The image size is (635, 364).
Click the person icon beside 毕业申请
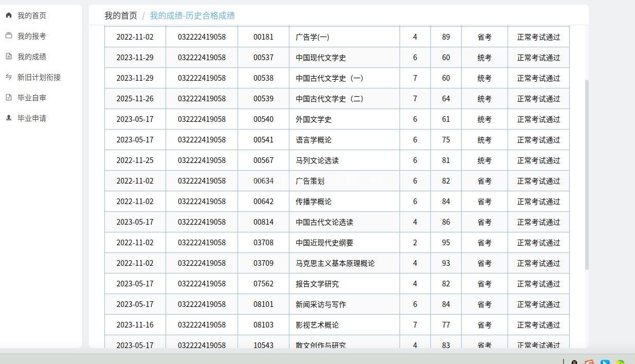[x=9, y=118]
